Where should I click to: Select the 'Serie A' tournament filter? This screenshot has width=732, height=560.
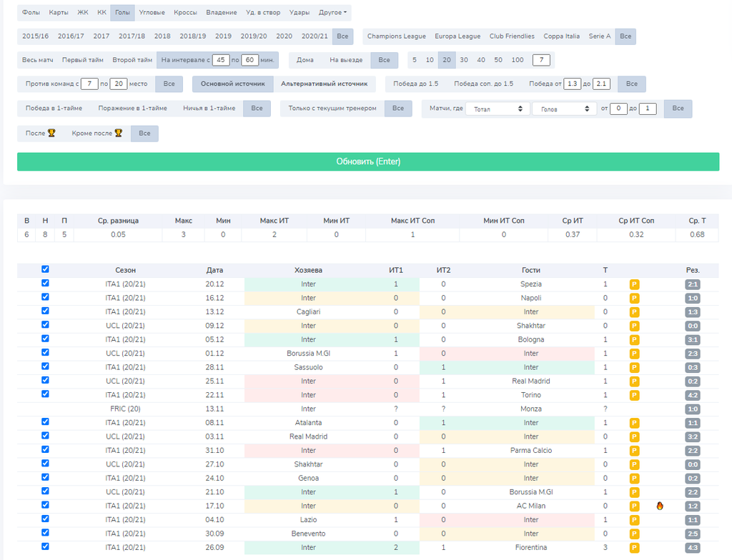pyautogui.click(x=599, y=36)
